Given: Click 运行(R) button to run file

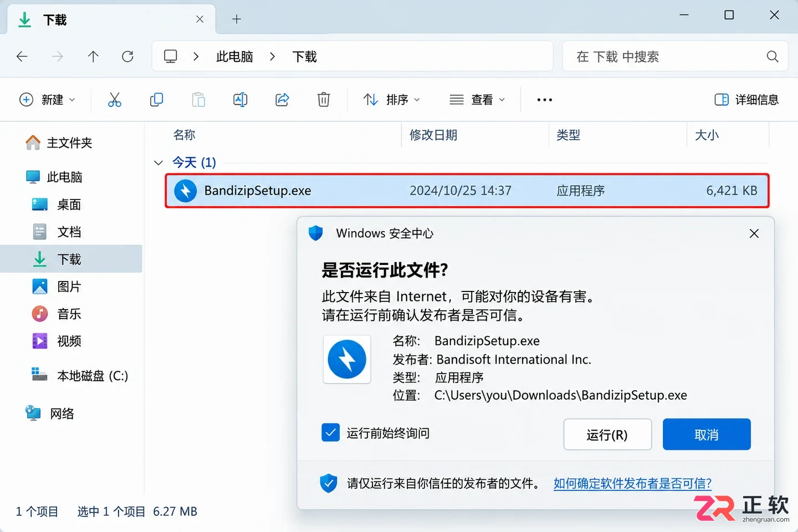Looking at the screenshot, I should pyautogui.click(x=607, y=435).
